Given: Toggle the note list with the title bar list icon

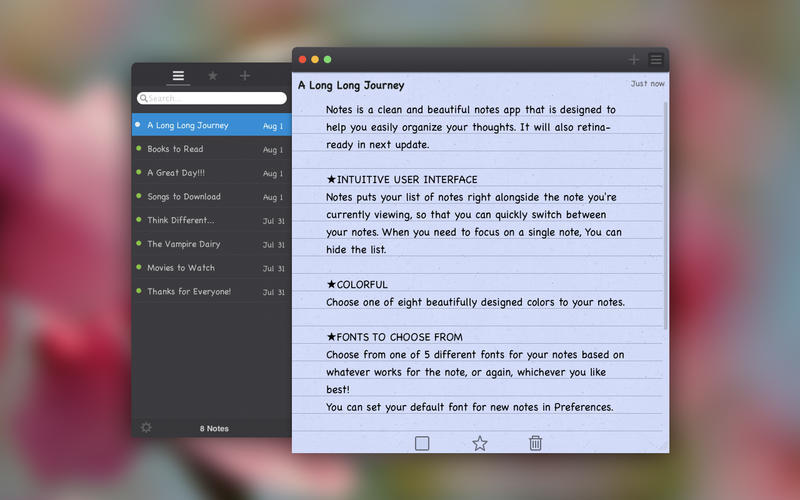Looking at the screenshot, I should [656, 60].
